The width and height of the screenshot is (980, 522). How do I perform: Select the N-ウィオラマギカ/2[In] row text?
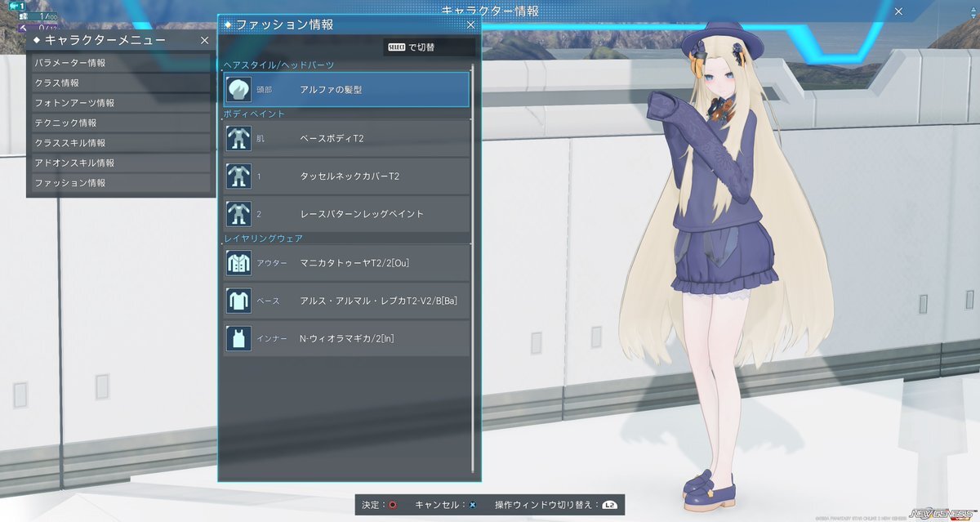pos(347,337)
